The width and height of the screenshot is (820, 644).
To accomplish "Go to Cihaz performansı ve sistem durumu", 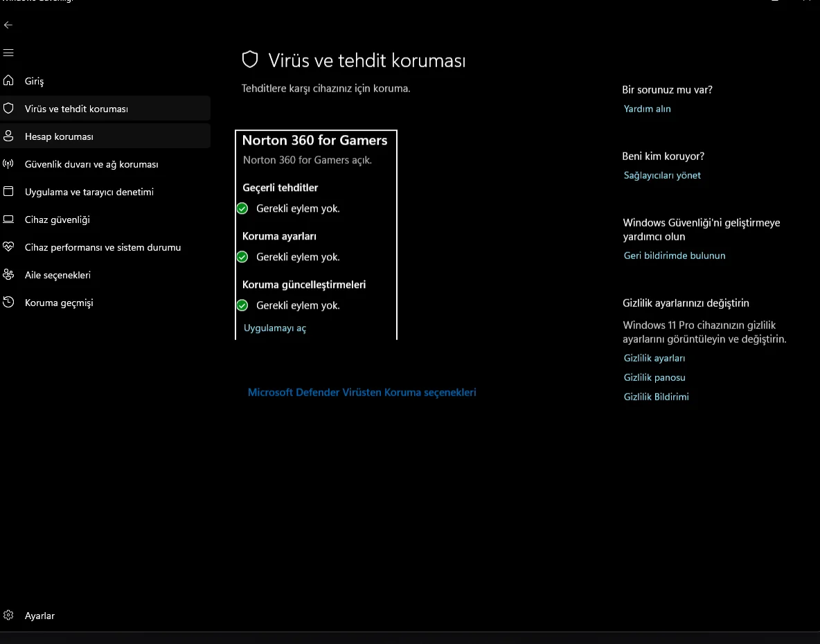I will coord(102,247).
